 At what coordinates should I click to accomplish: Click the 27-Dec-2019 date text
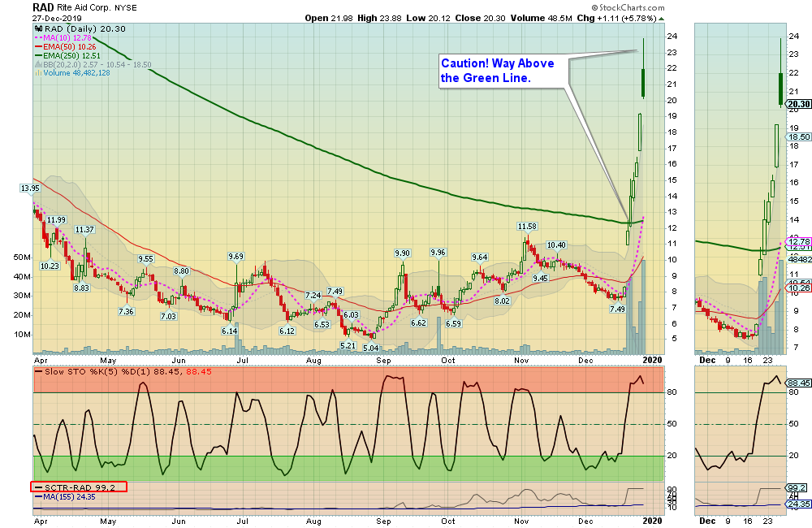tap(57, 18)
